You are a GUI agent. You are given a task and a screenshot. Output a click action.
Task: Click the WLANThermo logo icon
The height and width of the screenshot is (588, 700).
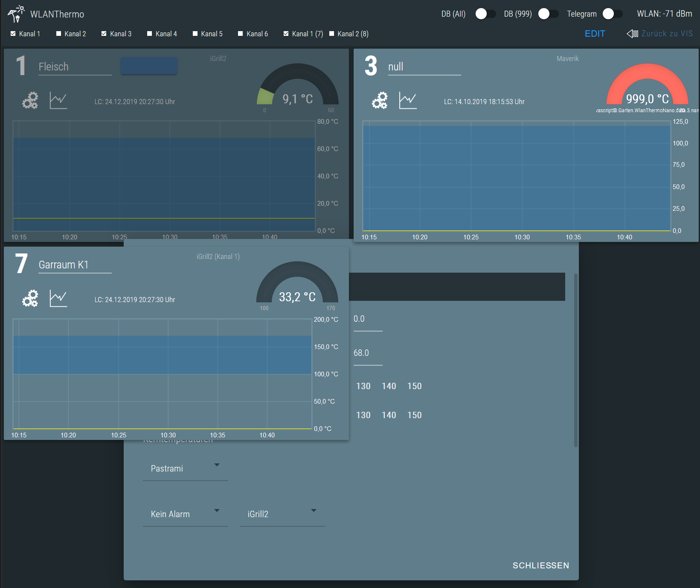[16, 14]
